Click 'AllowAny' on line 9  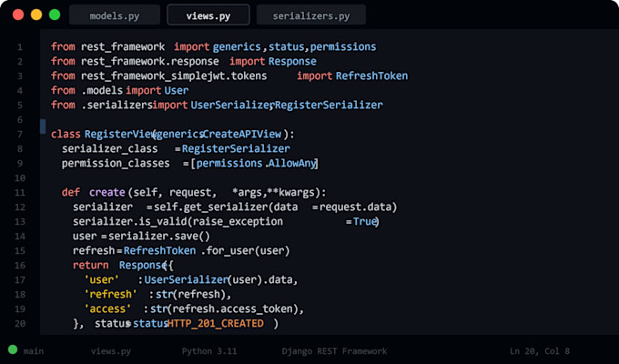pyautogui.click(x=292, y=164)
